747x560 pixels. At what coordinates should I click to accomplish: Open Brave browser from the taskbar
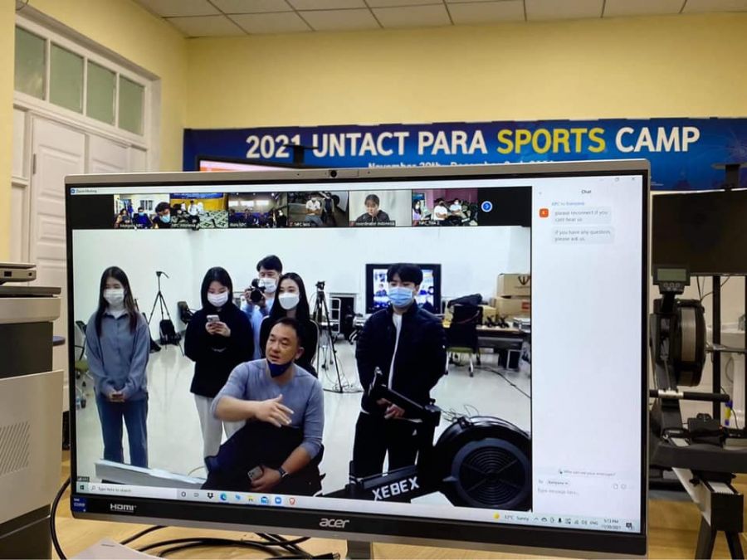click(x=291, y=501)
